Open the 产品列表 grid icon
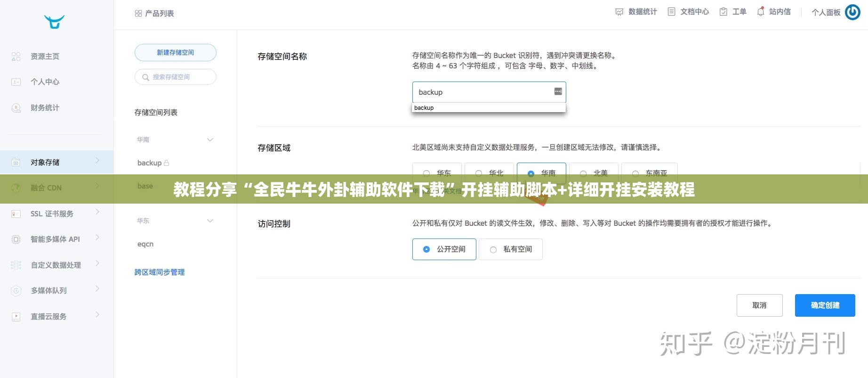 click(138, 14)
